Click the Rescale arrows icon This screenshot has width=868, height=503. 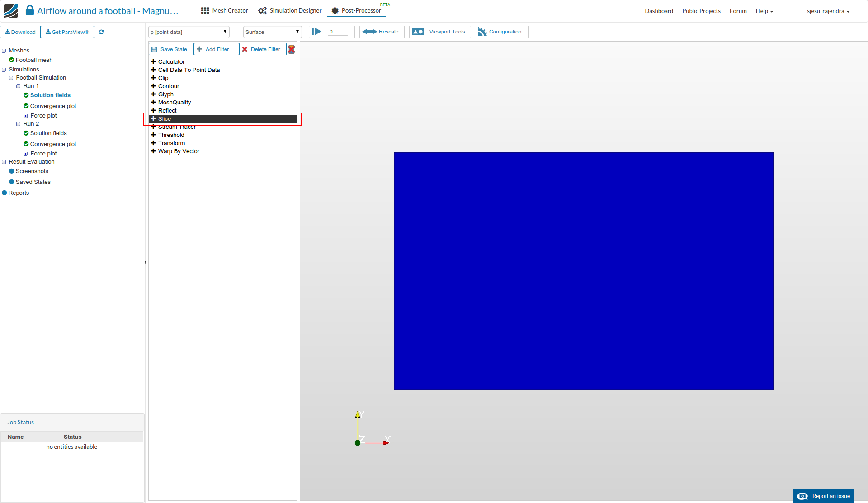pyautogui.click(x=369, y=32)
